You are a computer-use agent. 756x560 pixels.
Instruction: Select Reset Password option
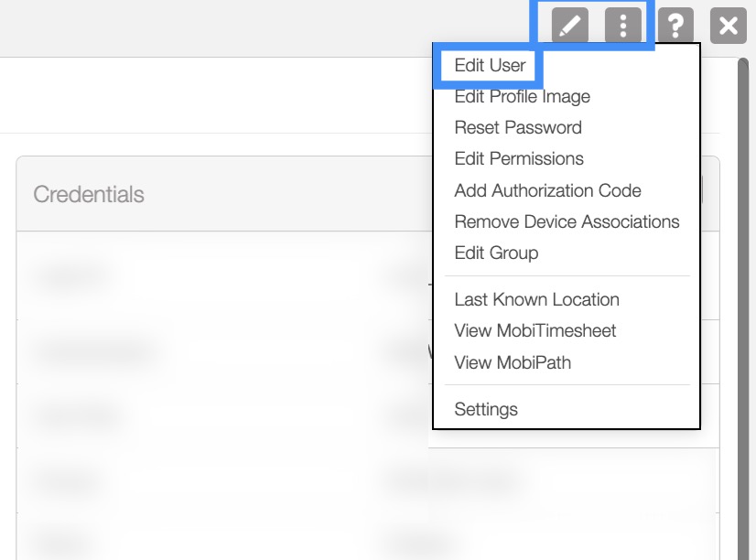coord(517,128)
